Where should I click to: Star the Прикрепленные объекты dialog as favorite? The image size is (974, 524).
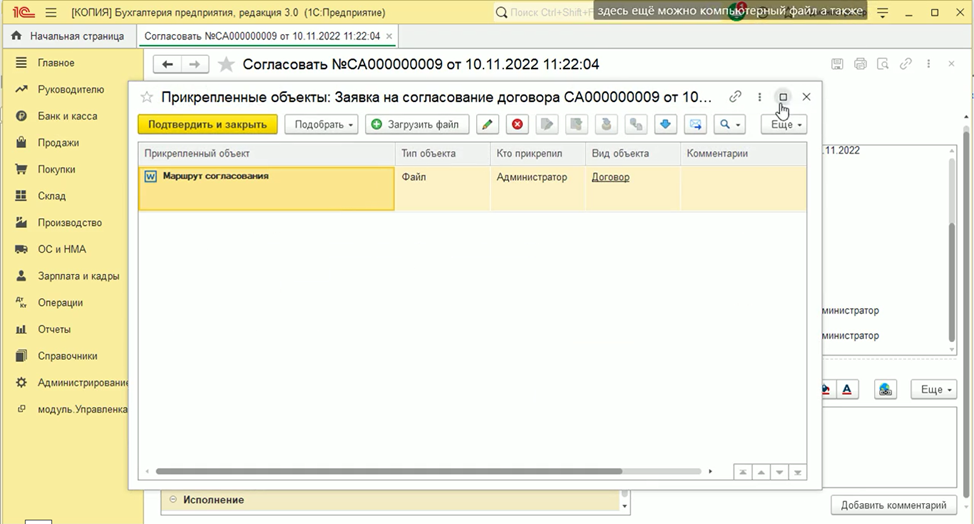(x=147, y=97)
